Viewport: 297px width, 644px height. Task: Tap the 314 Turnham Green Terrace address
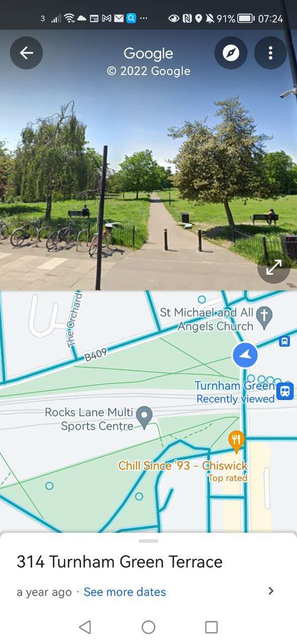(x=119, y=562)
